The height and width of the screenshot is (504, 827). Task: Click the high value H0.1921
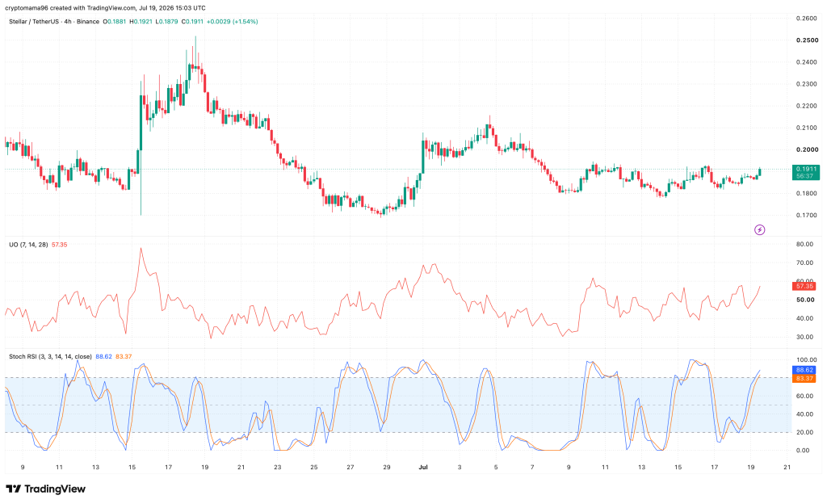[x=141, y=22]
